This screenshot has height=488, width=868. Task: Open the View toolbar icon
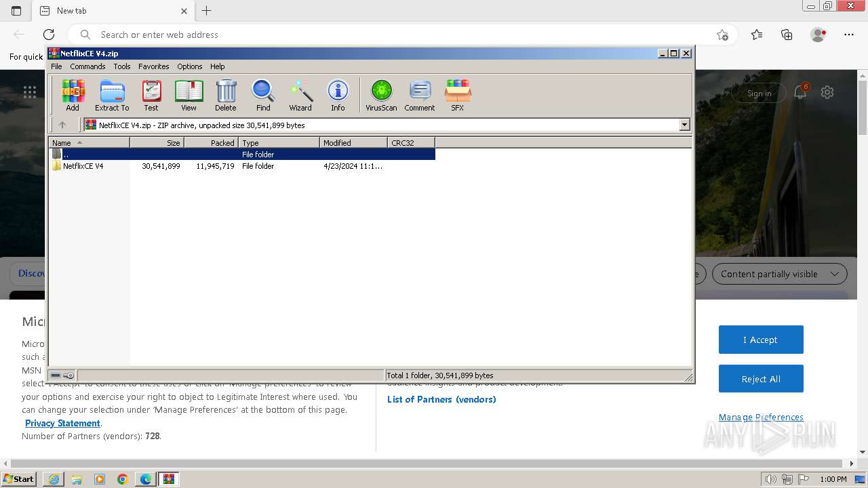click(x=189, y=95)
